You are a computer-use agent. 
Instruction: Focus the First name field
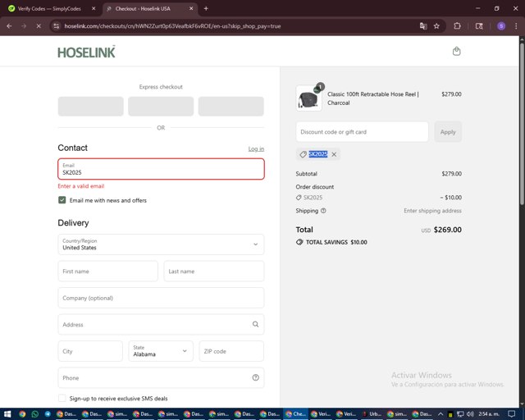coord(107,271)
